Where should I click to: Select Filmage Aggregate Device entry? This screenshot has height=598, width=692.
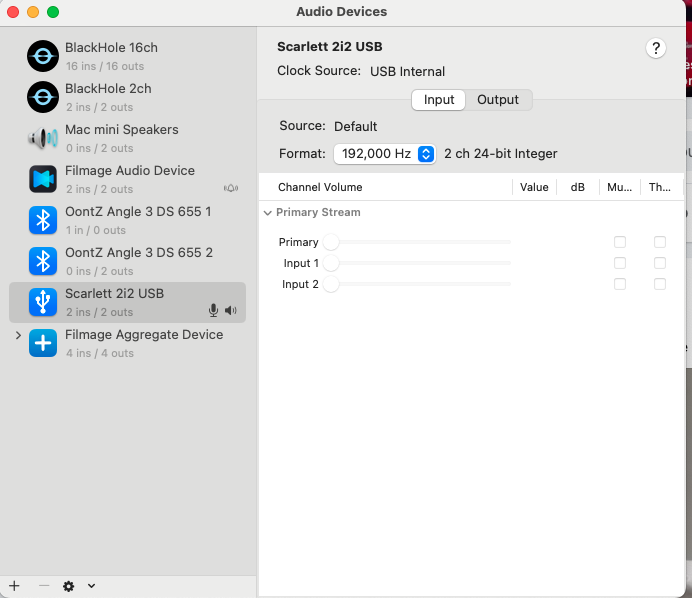127,343
